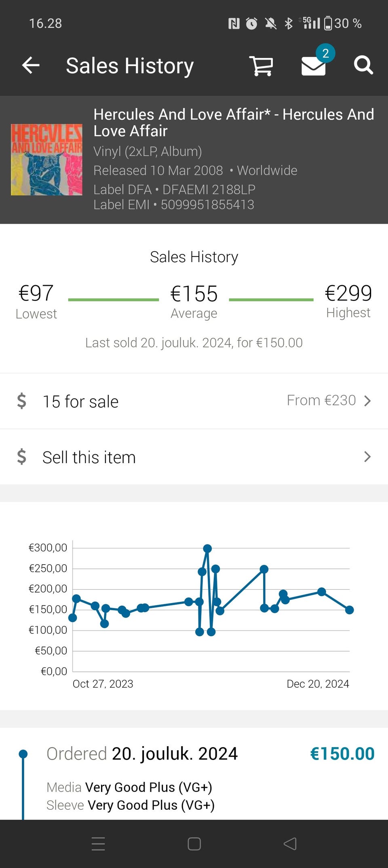The image size is (388, 868).
Task: Open the shopping cart
Action: pos(261,66)
